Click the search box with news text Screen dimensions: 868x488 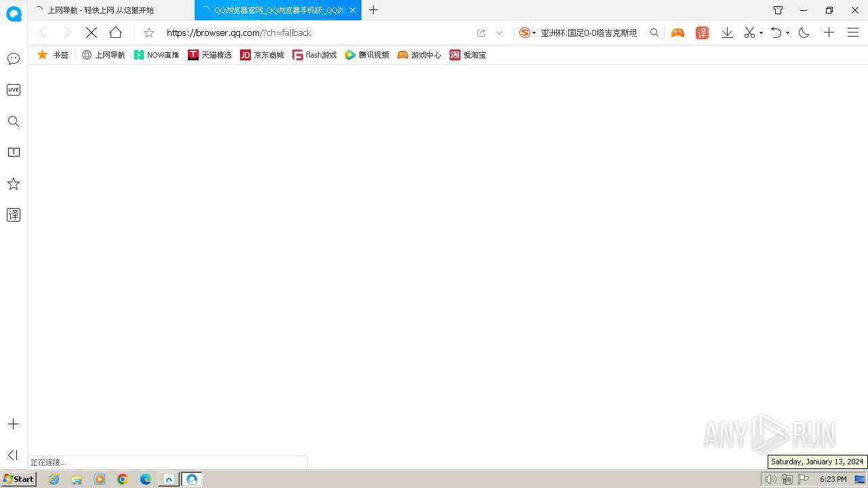(589, 33)
